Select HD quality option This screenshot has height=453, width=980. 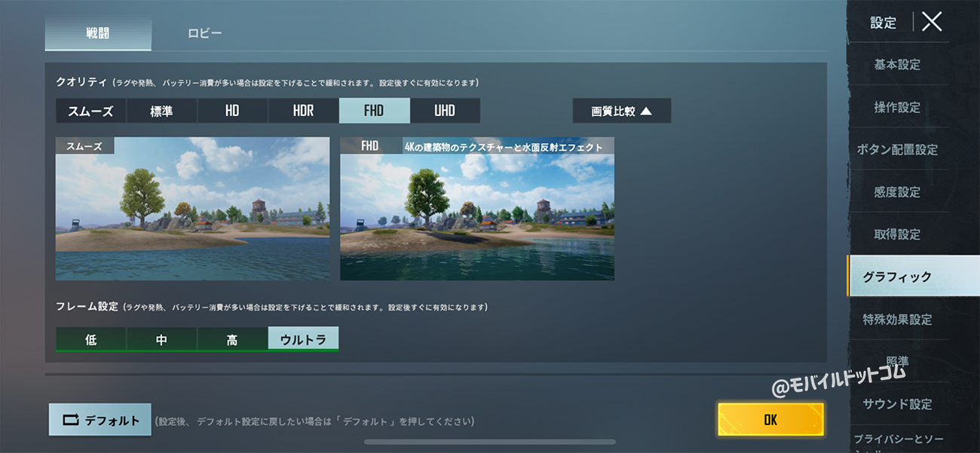coord(232,111)
